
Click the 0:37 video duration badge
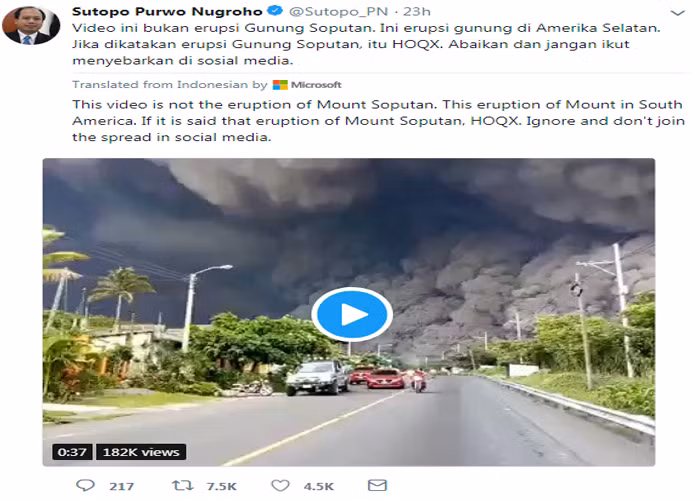pyautogui.click(x=72, y=452)
